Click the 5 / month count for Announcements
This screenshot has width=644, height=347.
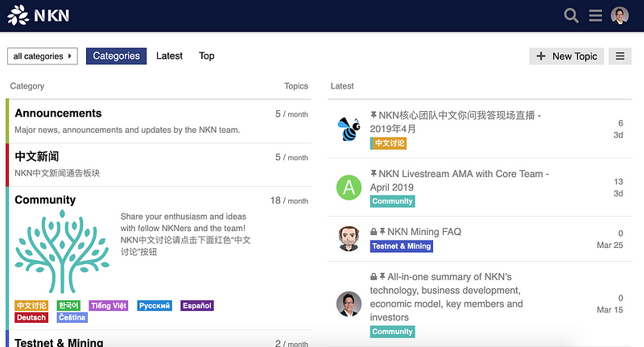[291, 114]
